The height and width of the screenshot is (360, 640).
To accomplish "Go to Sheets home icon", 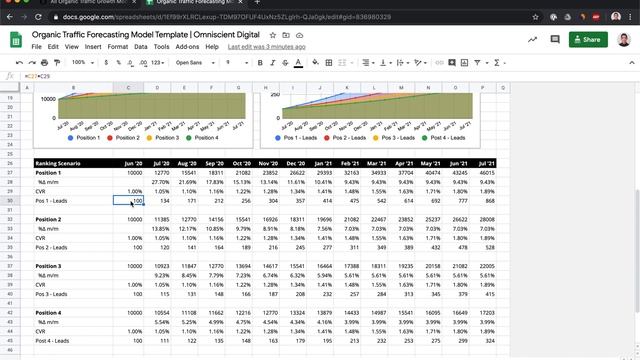I will 16,40.
